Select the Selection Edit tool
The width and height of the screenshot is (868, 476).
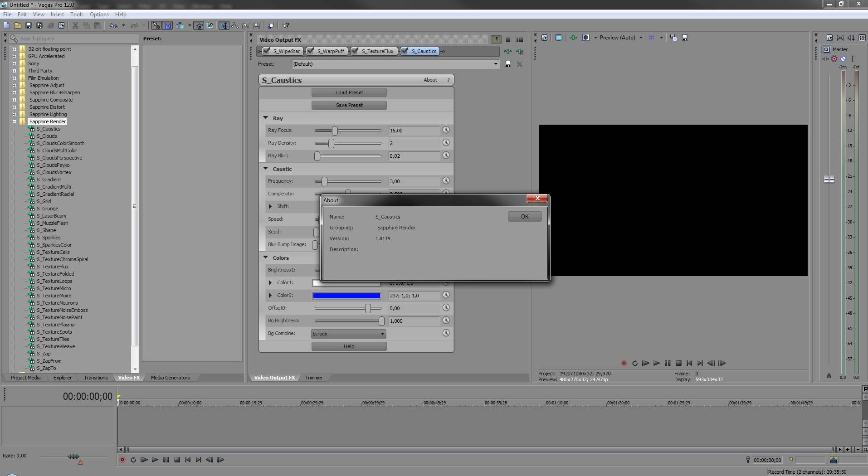click(x=246, y=26)
